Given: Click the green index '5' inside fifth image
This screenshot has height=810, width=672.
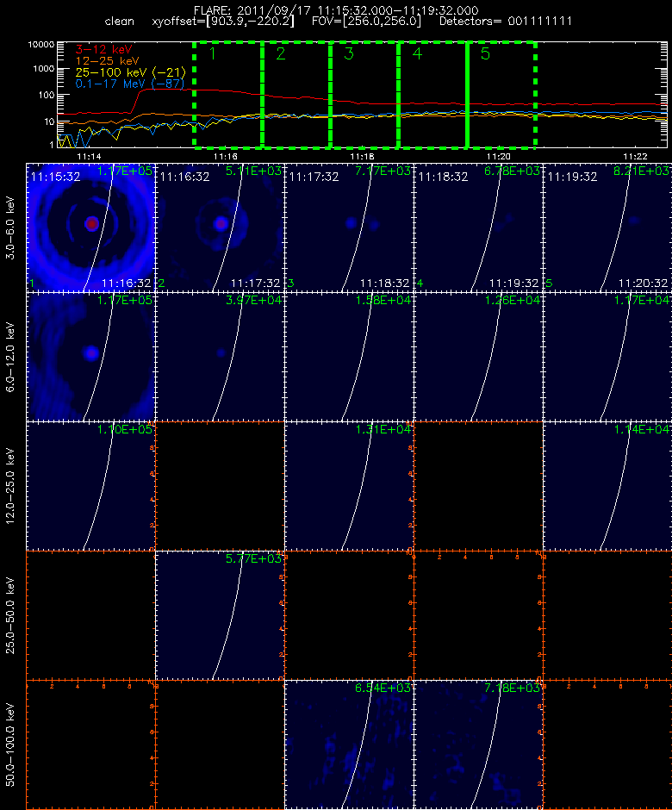Looking at the screenshot, I should tap(549, 283).
